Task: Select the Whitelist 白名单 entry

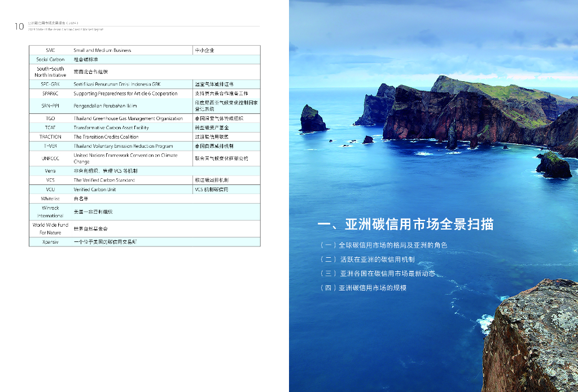Action: [x=50, y=199]
